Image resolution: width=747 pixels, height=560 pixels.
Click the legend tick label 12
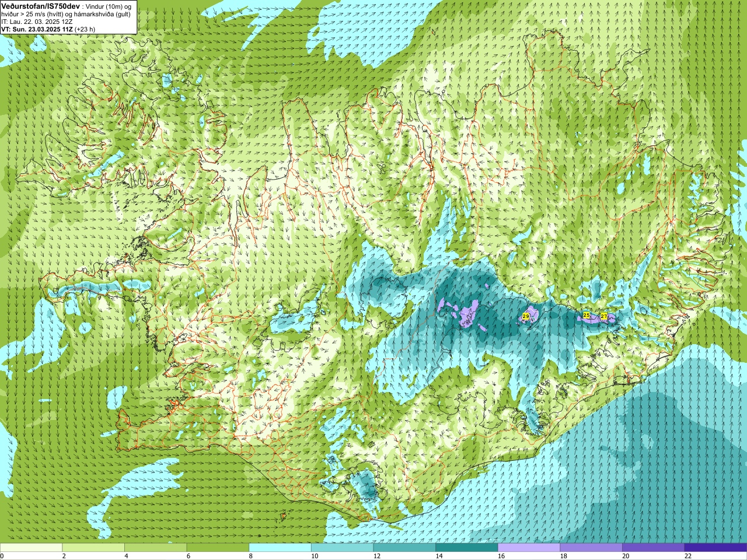pos(377,556)
